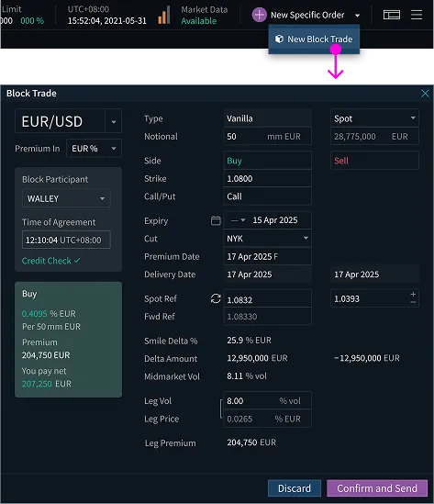
Task: Open the WALLEY block participant dropdown
Action: click(66, 198)
